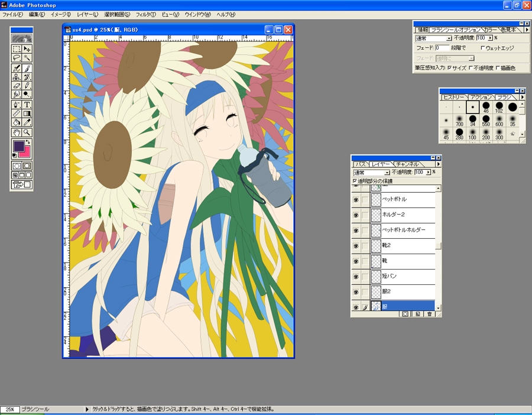Select the Rectangular Marquee tool
The image size is (532, 415).
[17, 49]
